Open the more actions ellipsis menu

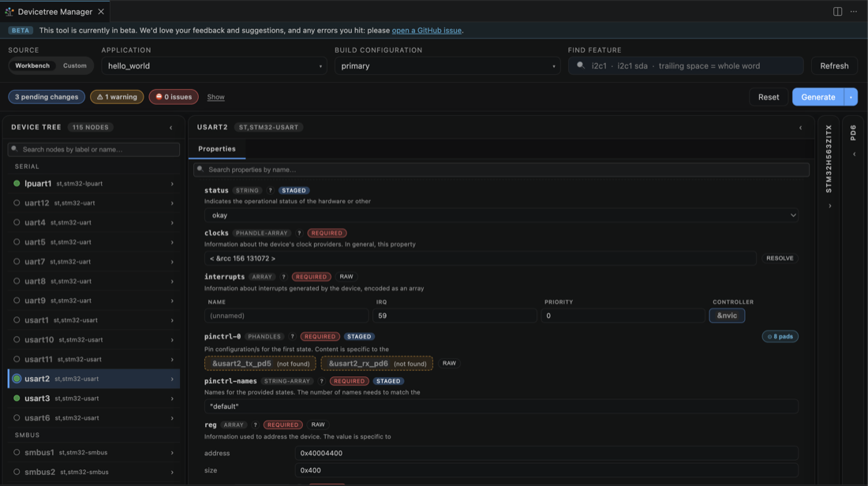pos(854,12)
